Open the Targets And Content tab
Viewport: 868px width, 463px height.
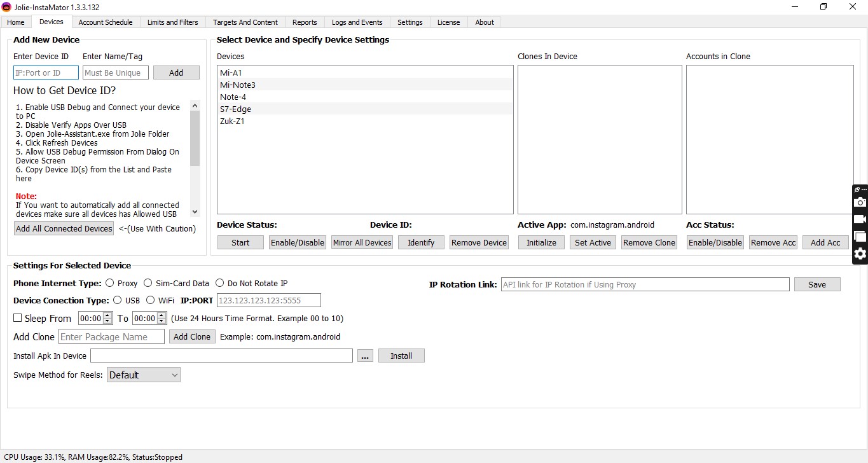pyautogui.click(x=245, y=22)
